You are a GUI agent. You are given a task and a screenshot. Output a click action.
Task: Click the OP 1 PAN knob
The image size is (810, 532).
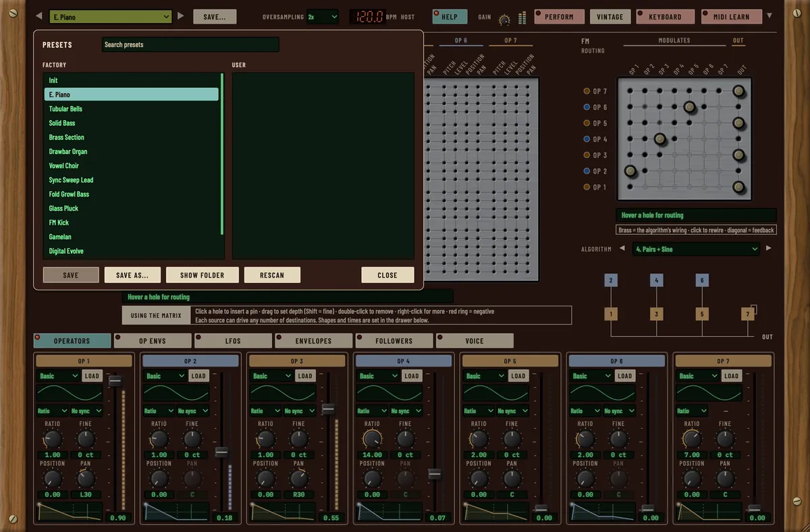click(85, 479)
